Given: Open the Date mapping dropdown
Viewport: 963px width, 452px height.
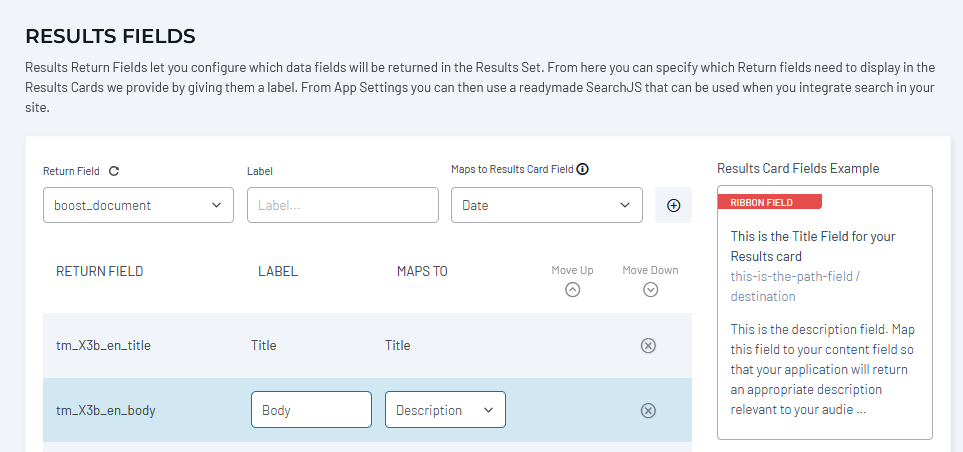Looking at the screenshot, I should [x=547, y=205].
